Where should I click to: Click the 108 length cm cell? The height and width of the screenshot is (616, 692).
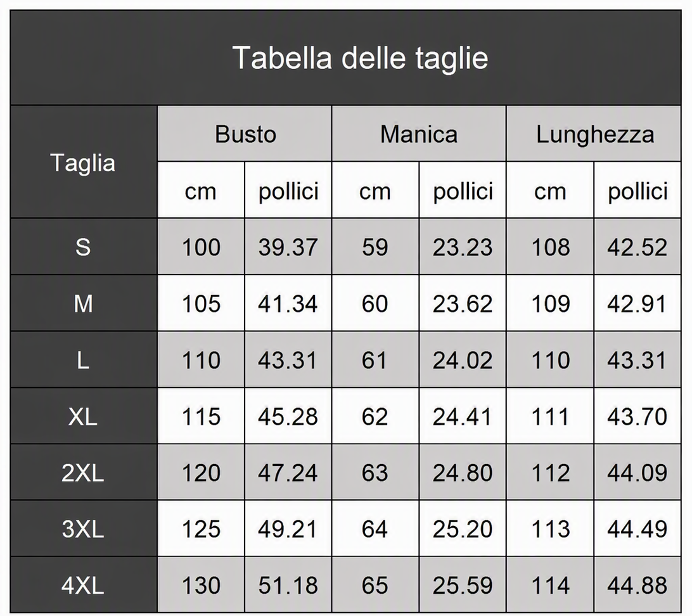[550, 247]
